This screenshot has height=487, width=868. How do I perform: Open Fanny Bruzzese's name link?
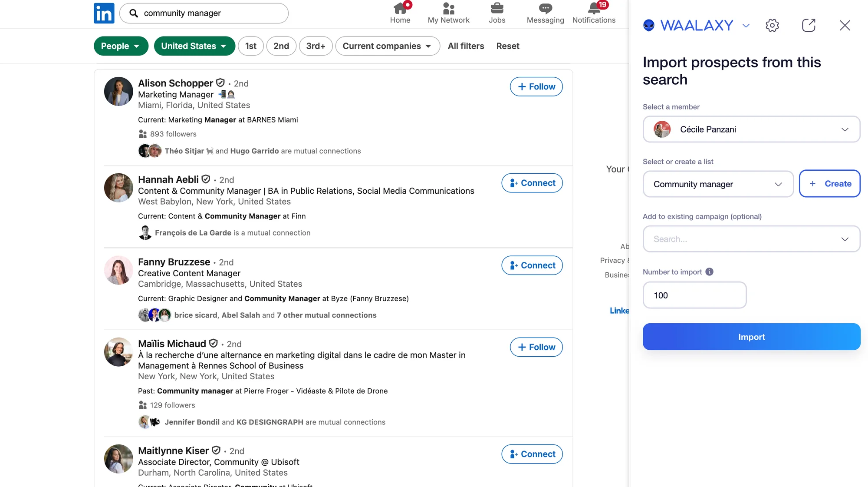(x=174, y=262)
